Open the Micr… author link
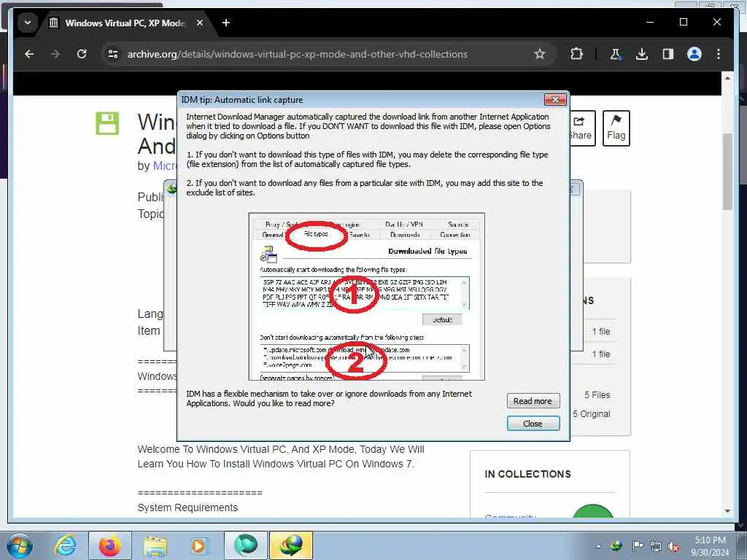 (164, 166)
